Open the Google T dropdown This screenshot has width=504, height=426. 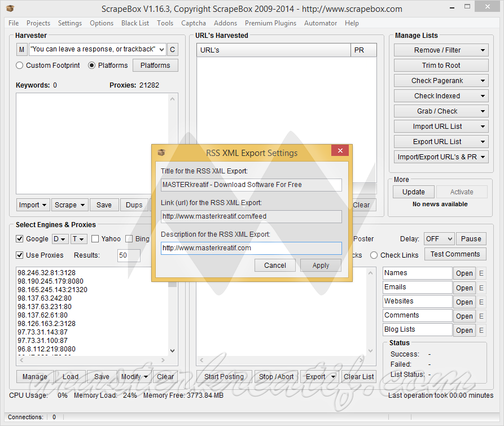coord(78,239)
